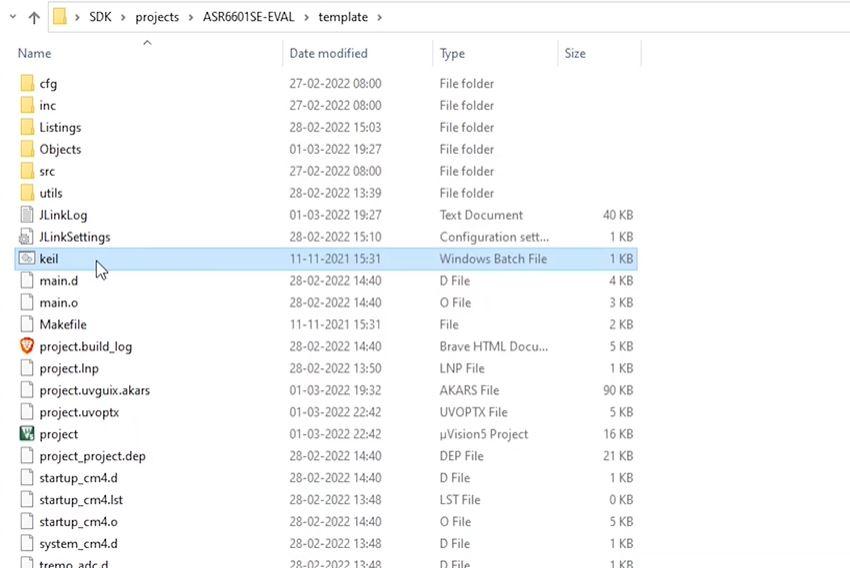Expand chevron after SDK in breadcrumb
Screen dimensions: 850x568
pos(124,17)
